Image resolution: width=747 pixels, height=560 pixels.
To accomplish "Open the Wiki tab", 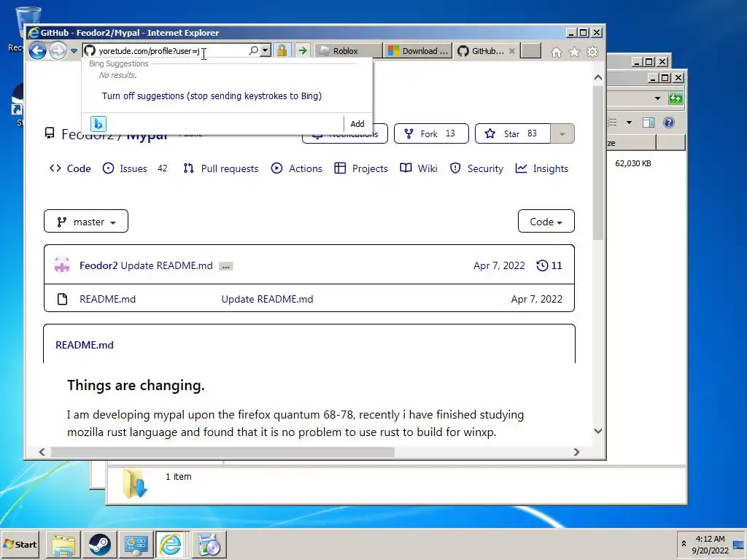I will click(418, 168).
